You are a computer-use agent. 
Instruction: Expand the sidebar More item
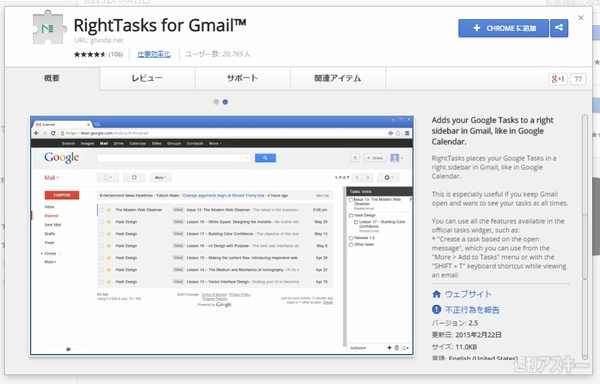[x=51, y=262]
